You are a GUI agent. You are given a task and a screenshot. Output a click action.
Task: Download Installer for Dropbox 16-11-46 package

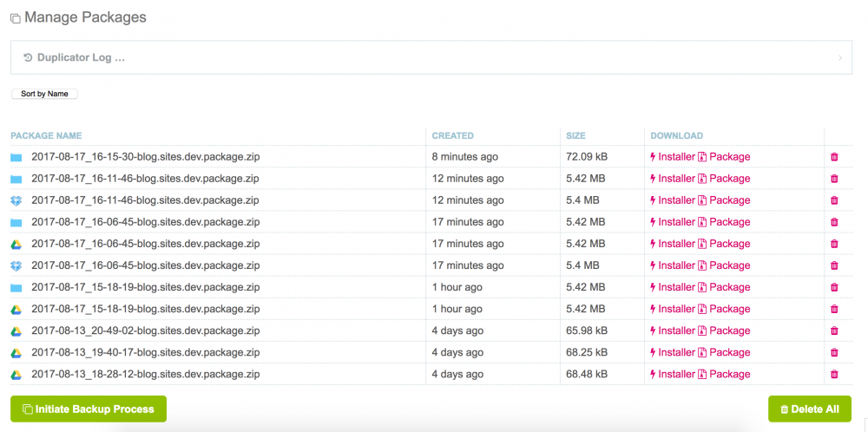(672, 200)
